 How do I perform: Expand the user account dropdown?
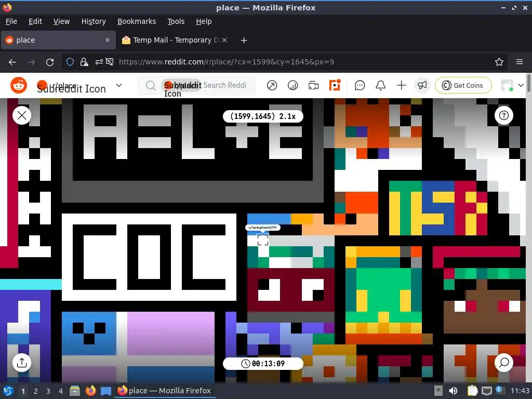[521, 86]
